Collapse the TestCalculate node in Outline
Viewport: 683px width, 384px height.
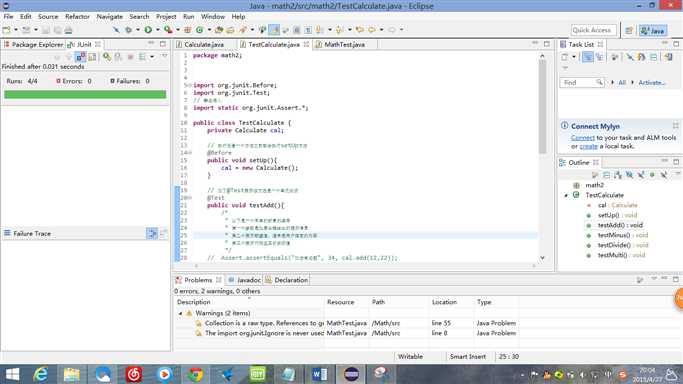pos(566,195)
